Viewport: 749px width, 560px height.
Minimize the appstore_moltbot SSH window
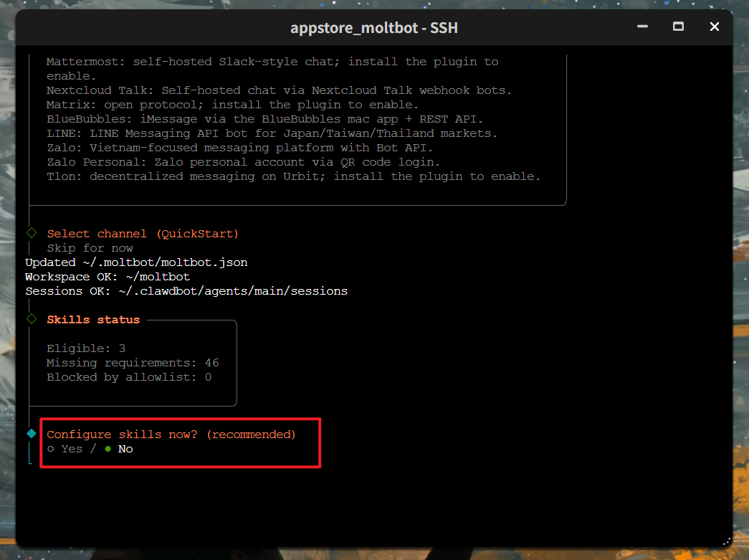(x=642, y=27)
